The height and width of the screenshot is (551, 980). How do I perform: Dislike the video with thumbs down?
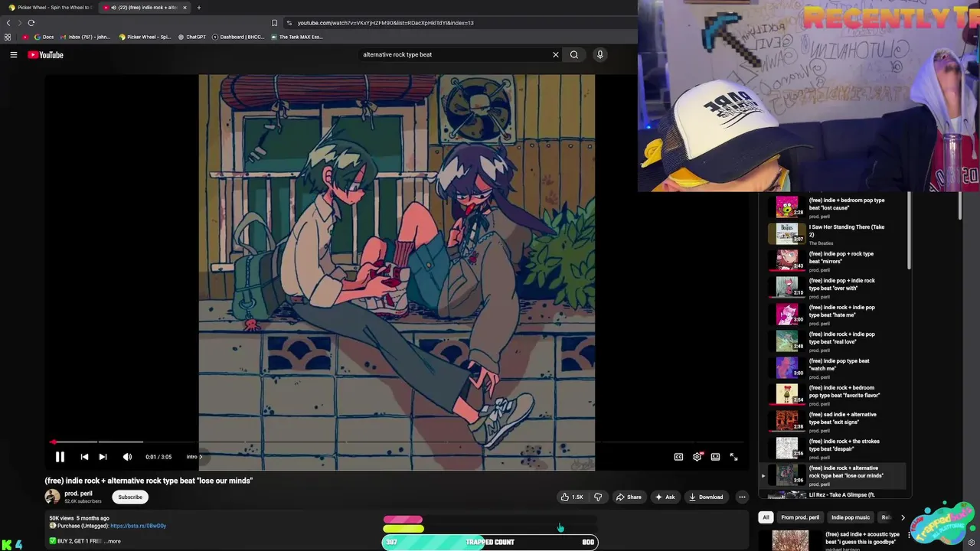coord(598,497)
